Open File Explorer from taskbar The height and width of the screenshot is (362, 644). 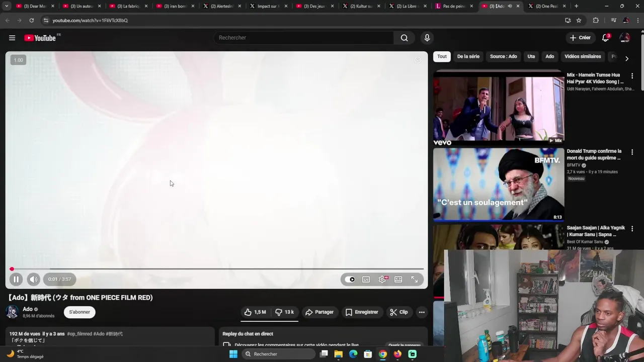click(x=339, y=354)
